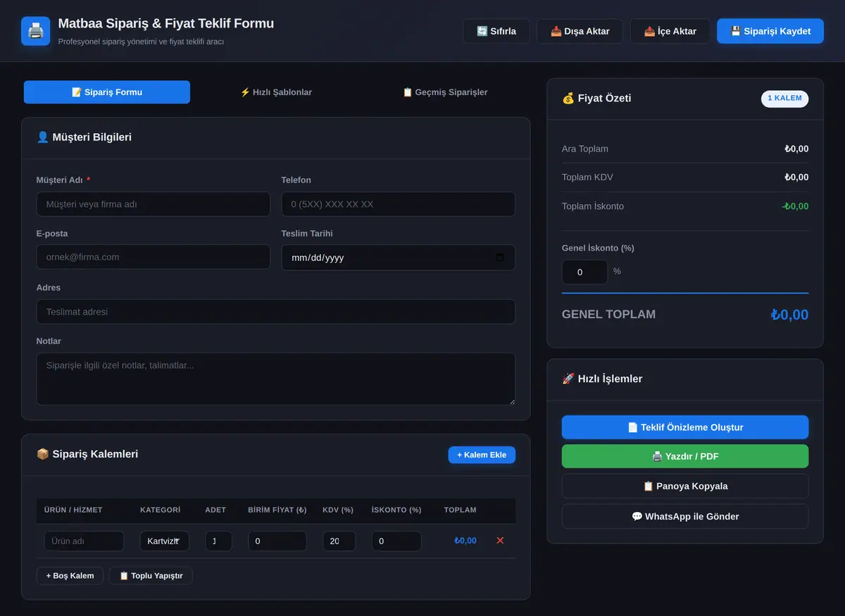
Task: Open the calendar picker in Teslim Tarihi field
Action: coord(500,258)
